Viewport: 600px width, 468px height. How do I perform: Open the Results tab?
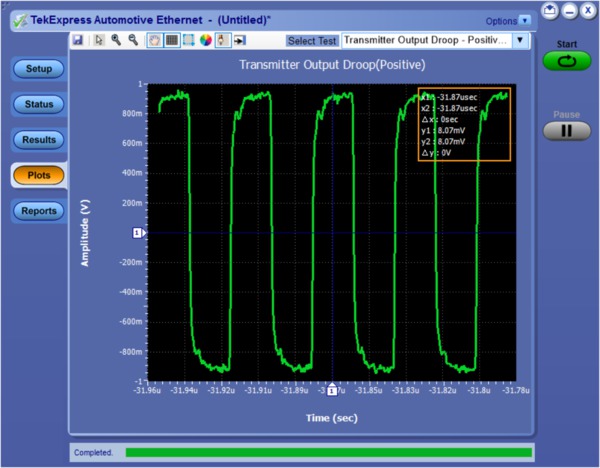coord(39,140)
